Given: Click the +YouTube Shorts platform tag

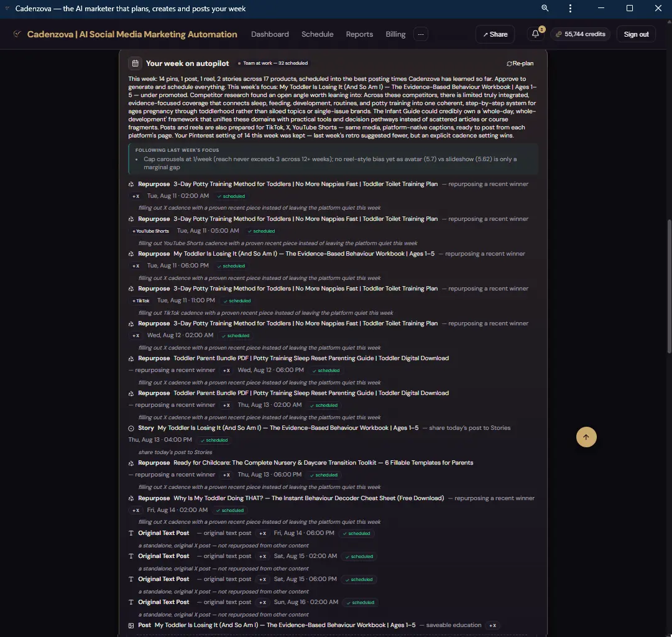Looking at the screenshot, I should point(150,231).
